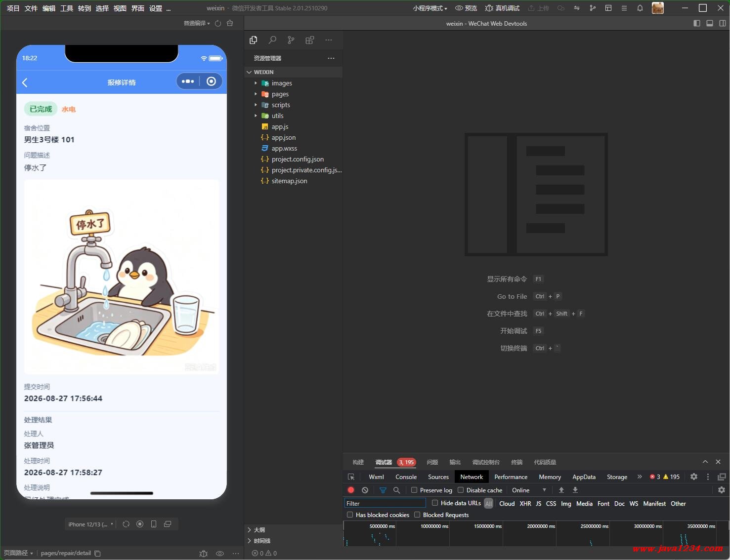
Task: Switch to the 终端 terminal tab
Action: [517, 462]
